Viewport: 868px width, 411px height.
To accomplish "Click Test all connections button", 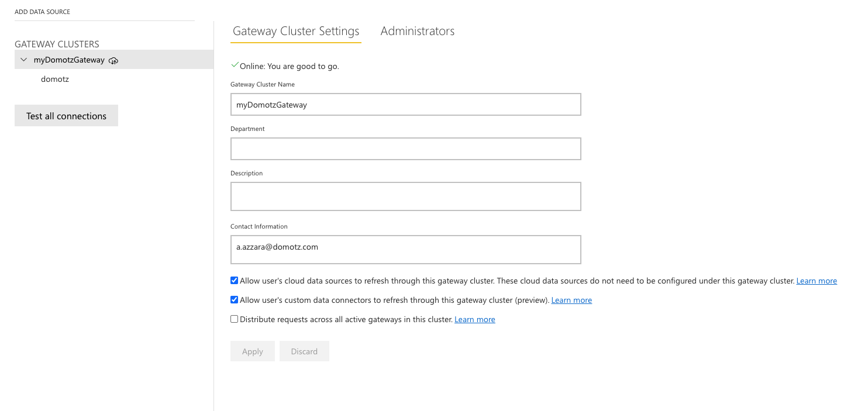I will coord(66,116).
